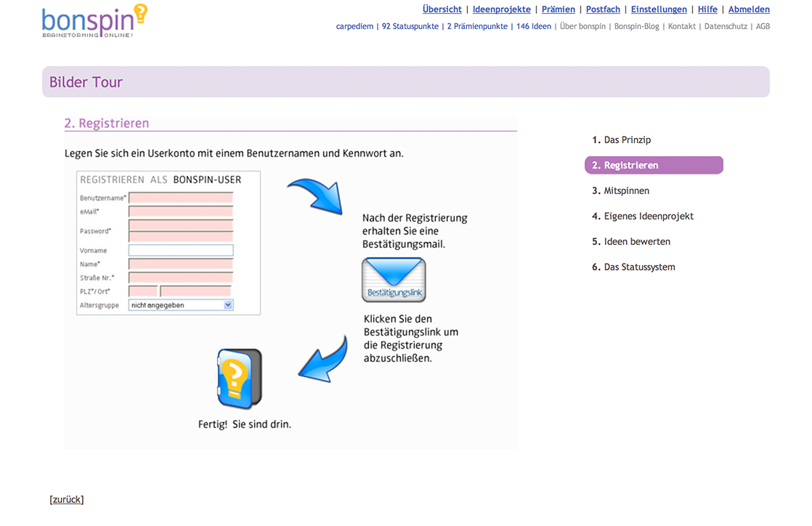Open the Prämien page
The image size is (812, 526).
click(558, 9)
